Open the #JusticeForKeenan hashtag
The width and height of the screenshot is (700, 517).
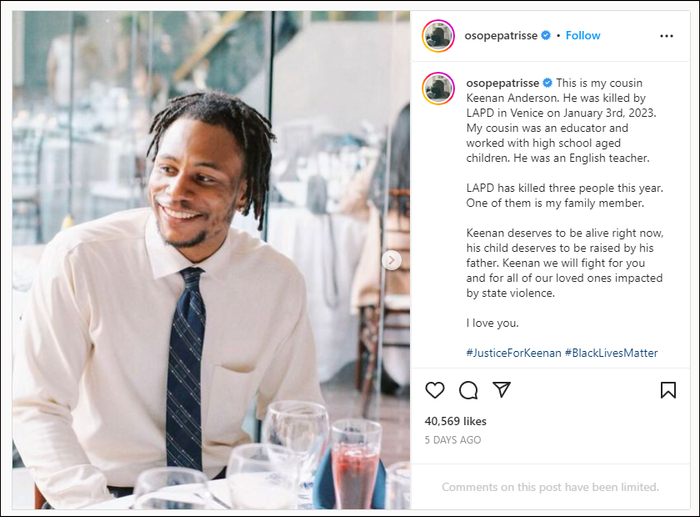(513, 353)
